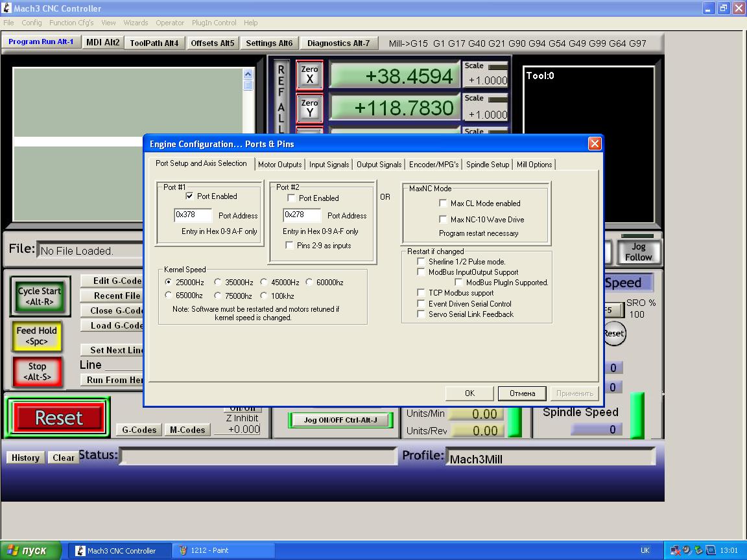
Task: Click the red Stop button
Action: 37,371
